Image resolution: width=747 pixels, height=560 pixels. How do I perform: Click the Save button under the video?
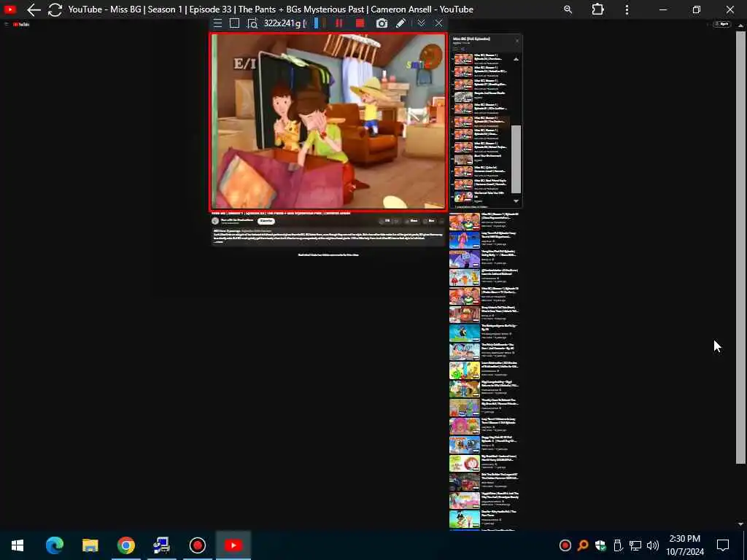[429, 221]
